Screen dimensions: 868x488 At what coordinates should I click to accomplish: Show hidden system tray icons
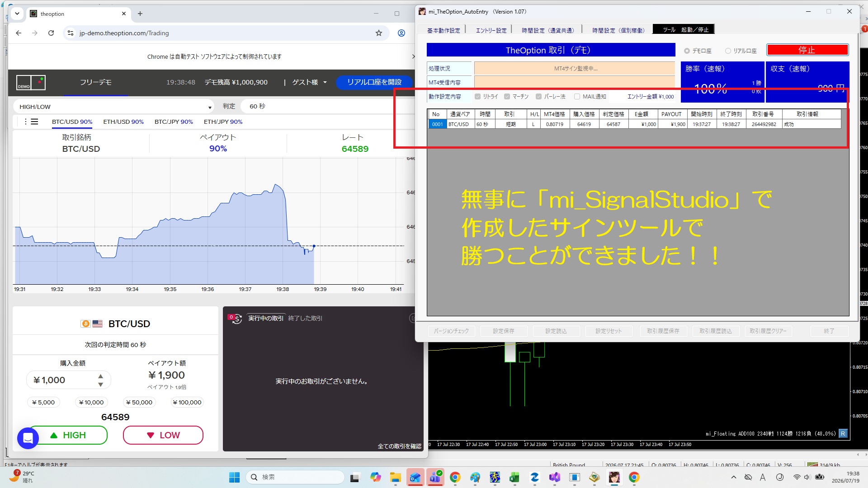(x=734, y=477)
